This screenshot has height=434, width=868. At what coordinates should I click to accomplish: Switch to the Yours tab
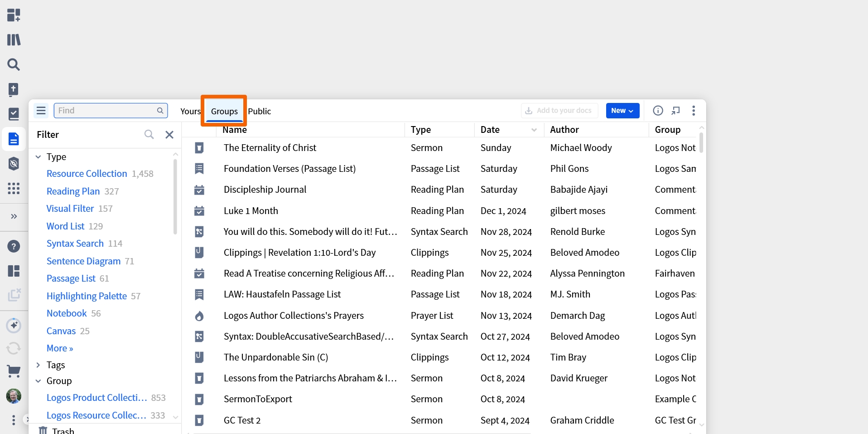[190, 111]
